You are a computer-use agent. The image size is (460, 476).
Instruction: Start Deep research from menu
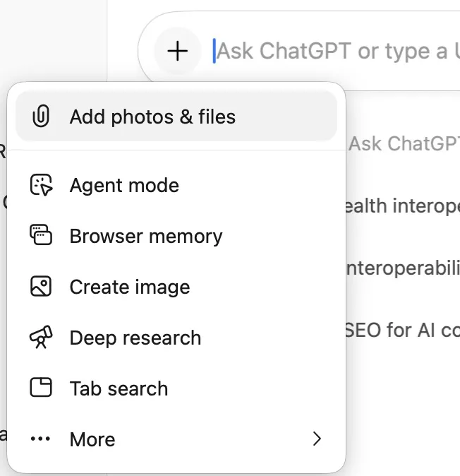[176, 338]
